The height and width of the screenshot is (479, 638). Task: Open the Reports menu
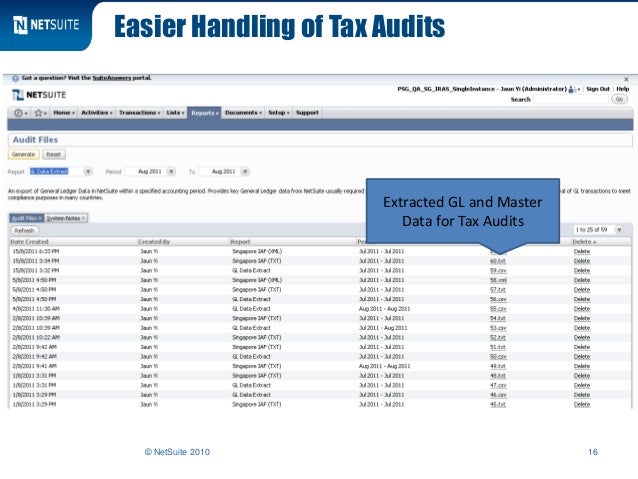(204, 113)
